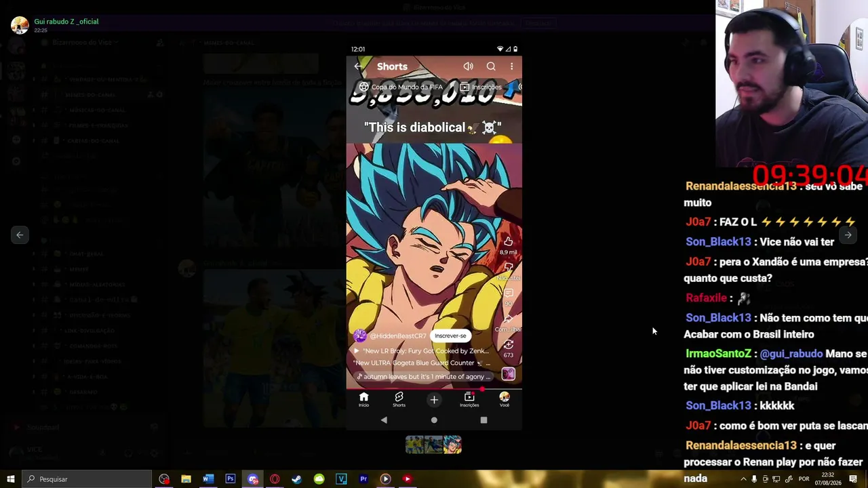Click the @gui_rabudo mention in chat

tap(791, 354)
